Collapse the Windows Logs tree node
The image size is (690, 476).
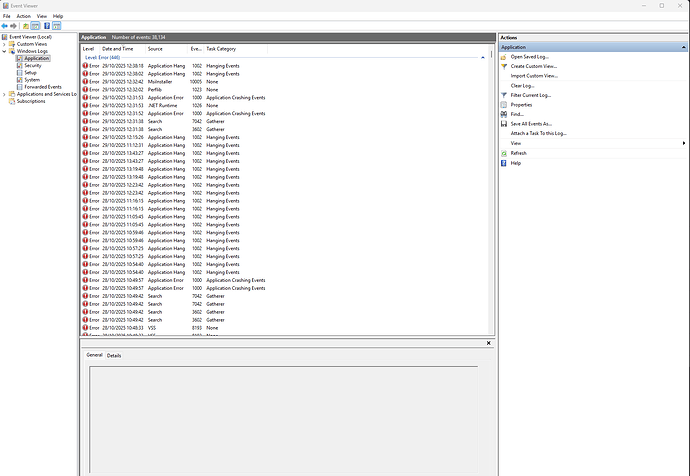4,51
